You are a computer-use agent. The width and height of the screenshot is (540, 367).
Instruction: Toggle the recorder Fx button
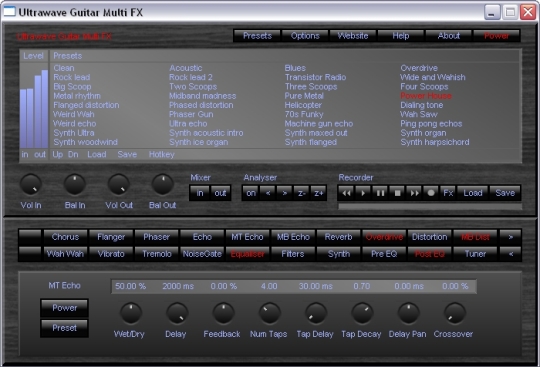448,193
